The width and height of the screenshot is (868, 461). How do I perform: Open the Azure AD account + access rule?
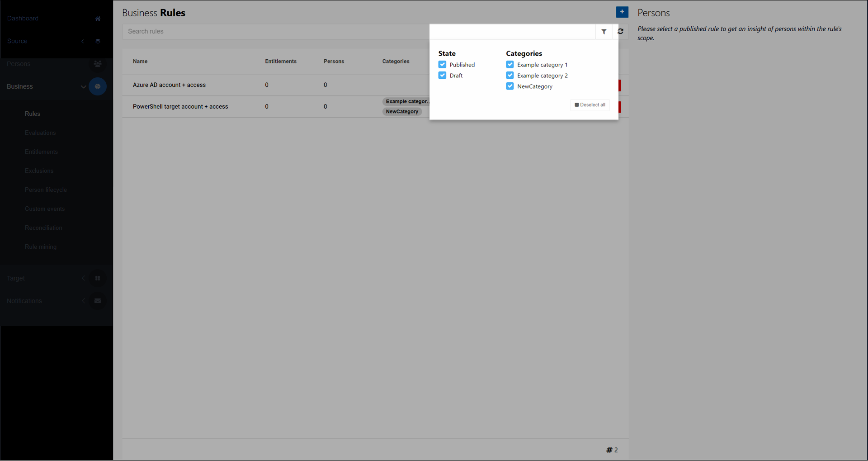pyautogui.click(x=169, y=85)
